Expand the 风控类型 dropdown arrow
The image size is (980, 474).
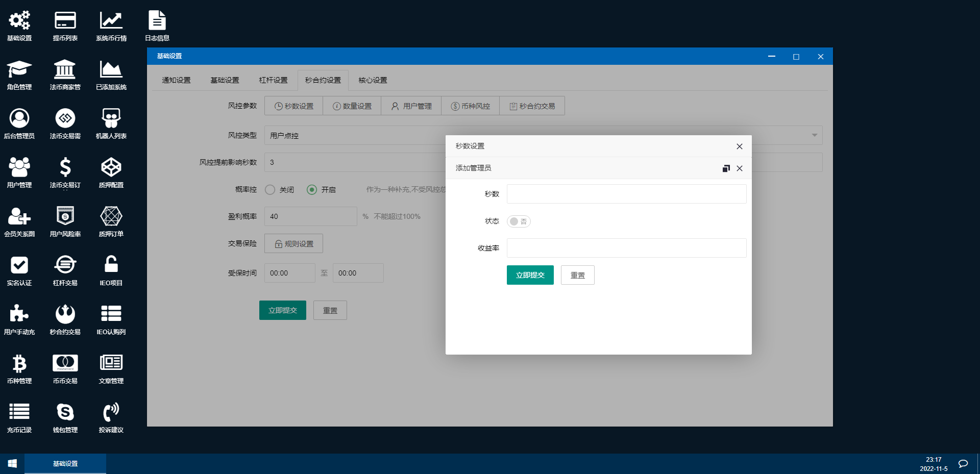[x=814, y=135]
